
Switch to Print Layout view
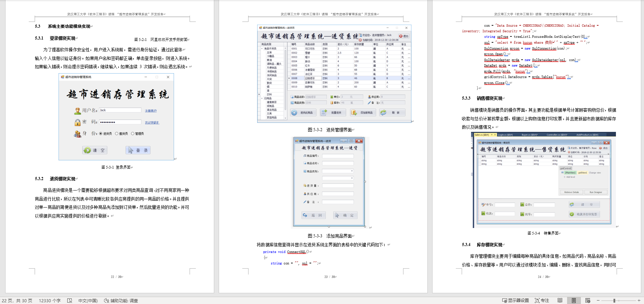574,301
